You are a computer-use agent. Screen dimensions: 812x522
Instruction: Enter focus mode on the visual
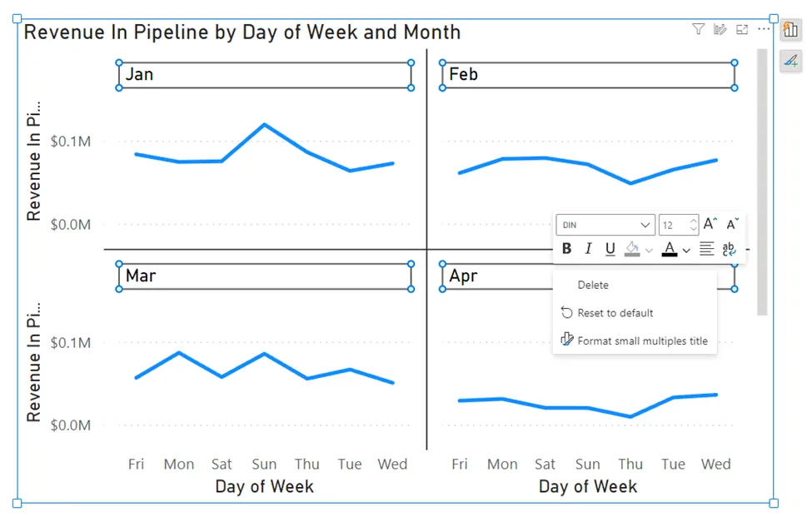741,29
